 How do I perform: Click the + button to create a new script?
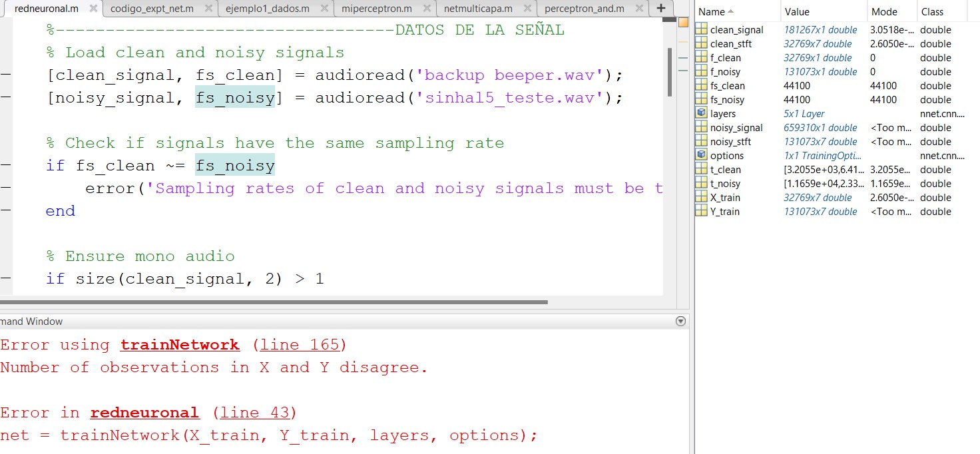tap(660, 9)
